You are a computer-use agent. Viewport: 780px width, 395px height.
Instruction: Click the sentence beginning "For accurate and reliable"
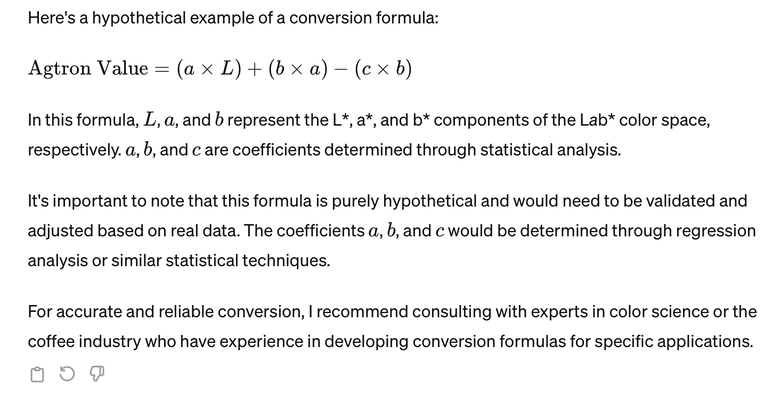(392, 326)
